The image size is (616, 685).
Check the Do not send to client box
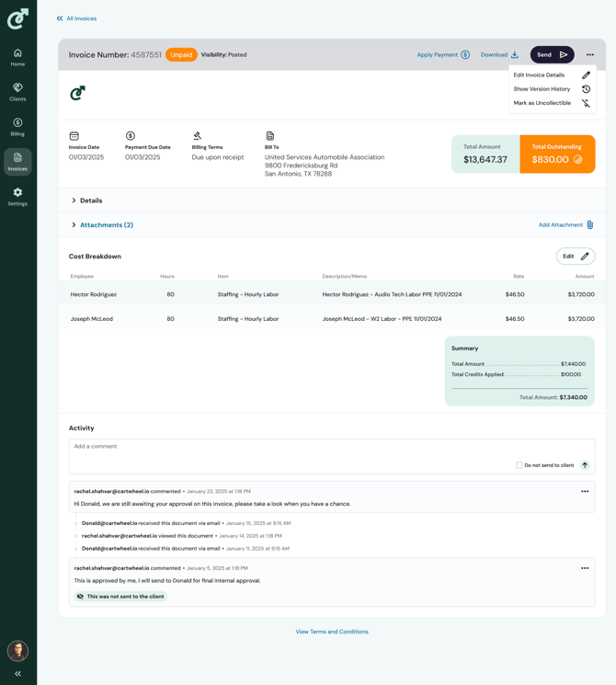tap(519, 465)
